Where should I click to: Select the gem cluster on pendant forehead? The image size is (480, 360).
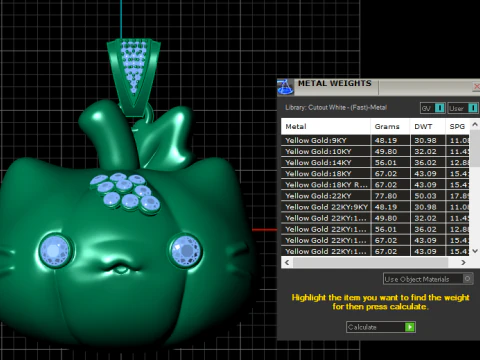(126, 193)
